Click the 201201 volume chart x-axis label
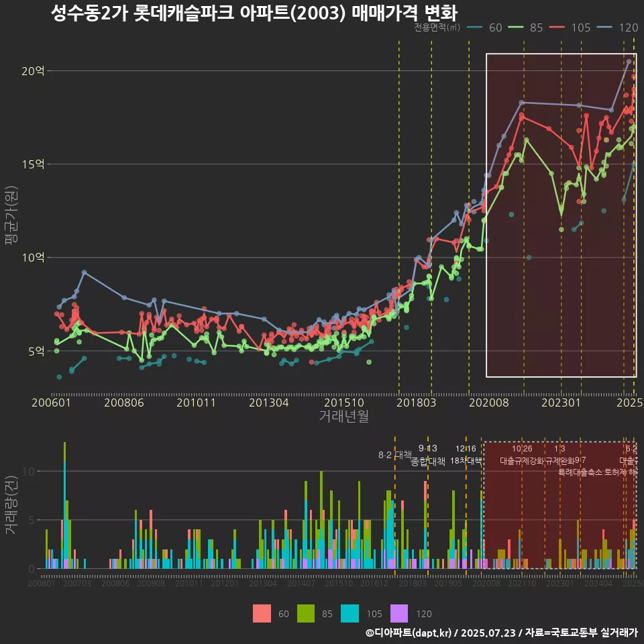644x644 pixels. tap(225, 583)
